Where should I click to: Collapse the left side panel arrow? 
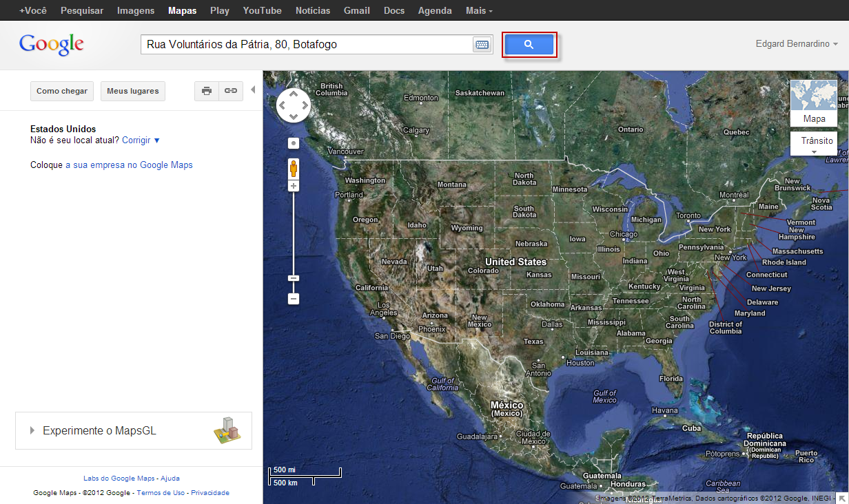(x=253, y=90)
